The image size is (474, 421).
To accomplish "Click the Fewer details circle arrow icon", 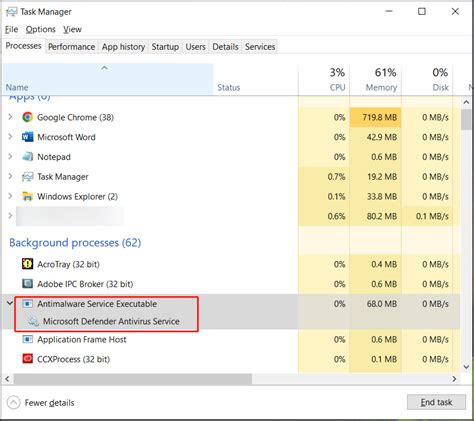I will pos(14,403).
